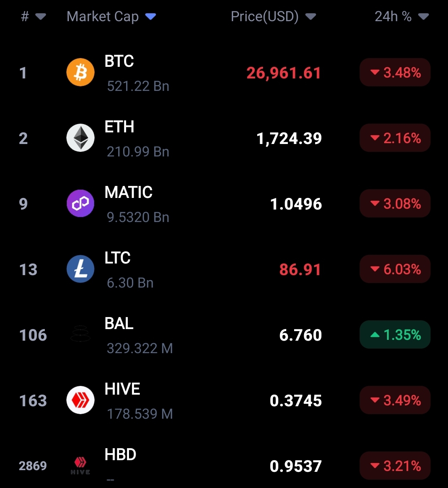Select the HIVE coin name label
The image size is (448, 488).
122,389
